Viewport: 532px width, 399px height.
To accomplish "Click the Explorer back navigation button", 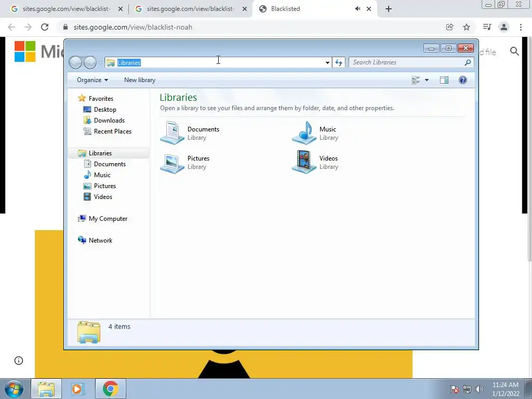I will point(76,62).
